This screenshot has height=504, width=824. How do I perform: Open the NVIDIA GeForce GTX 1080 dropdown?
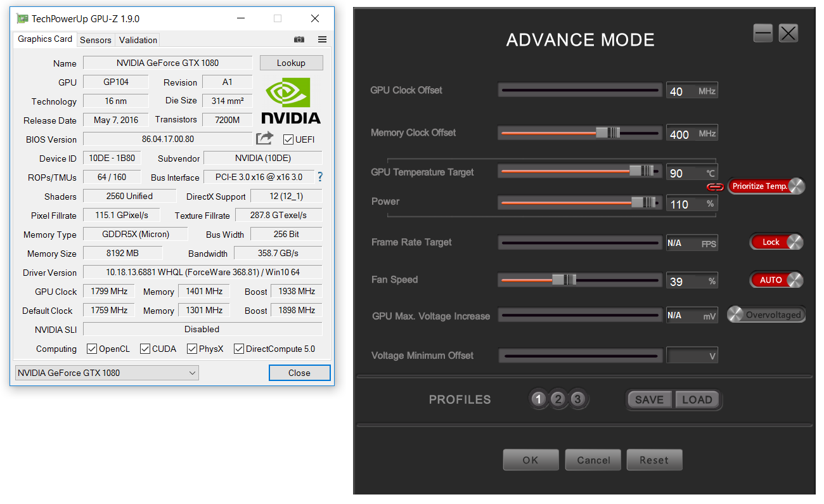point(106,373)
